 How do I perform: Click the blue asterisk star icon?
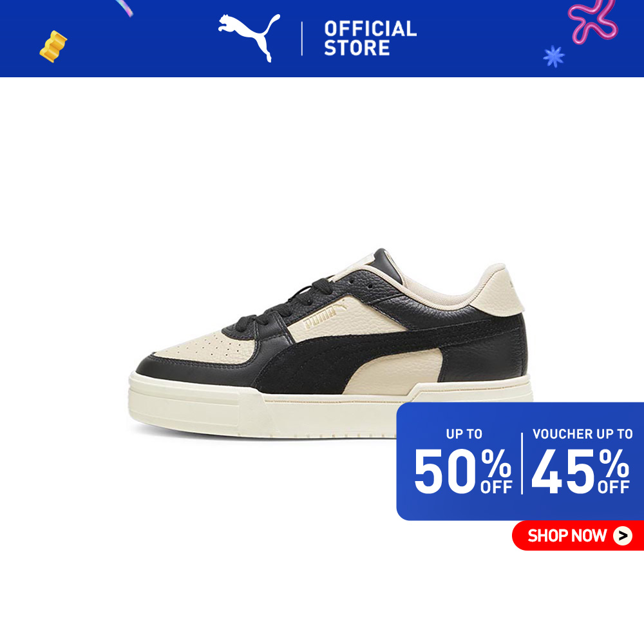pos(554,56)
